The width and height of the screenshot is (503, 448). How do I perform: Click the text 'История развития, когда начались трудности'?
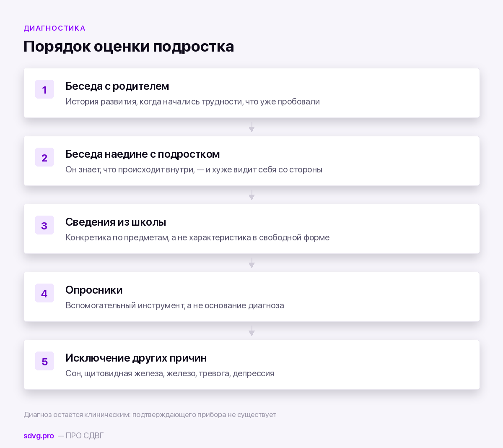[x=153, y=102]
